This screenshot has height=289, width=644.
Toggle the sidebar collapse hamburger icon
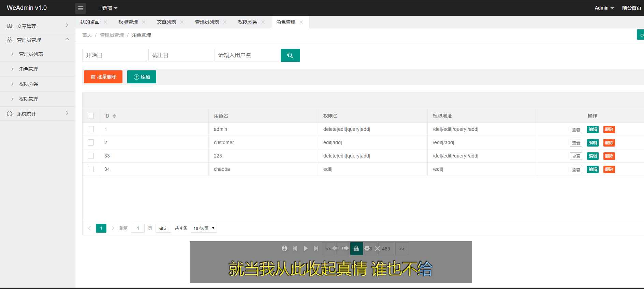pos(80,8)
